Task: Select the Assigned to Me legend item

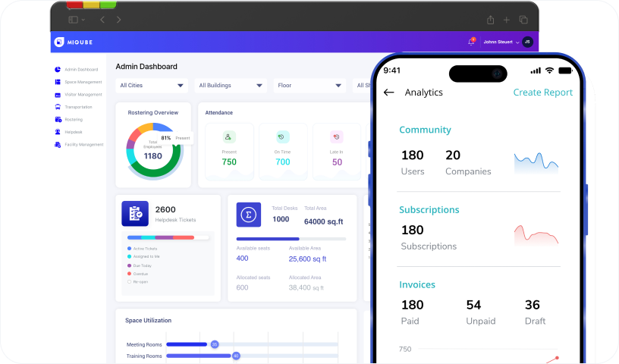Action: 143,256
